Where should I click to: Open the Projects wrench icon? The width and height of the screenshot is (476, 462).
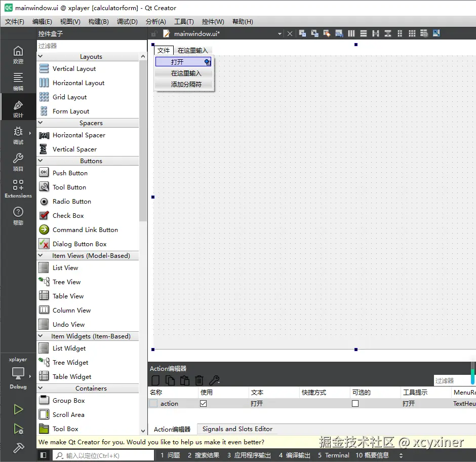coord(18,162)
